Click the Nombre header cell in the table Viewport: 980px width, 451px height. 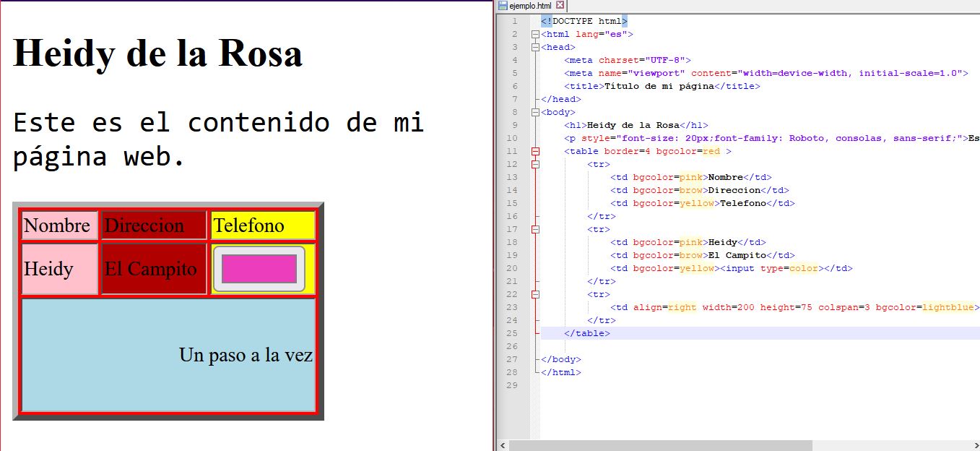click(x=59, y=225)
